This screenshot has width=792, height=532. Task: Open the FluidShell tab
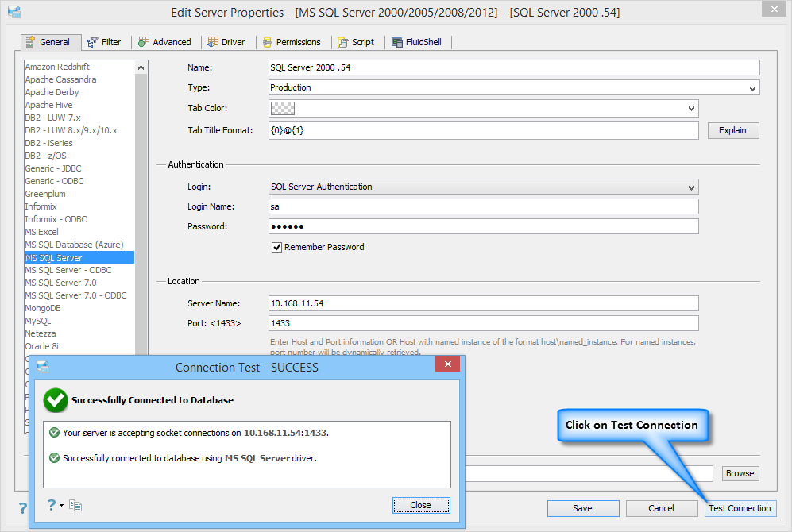[417, 42]
